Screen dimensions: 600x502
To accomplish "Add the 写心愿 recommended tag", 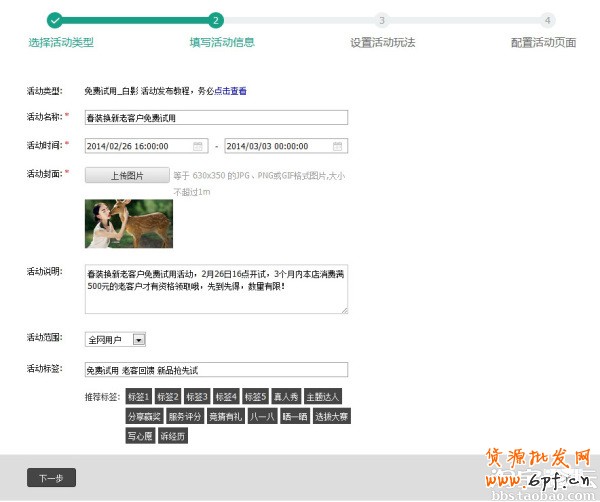I will 139,435.
